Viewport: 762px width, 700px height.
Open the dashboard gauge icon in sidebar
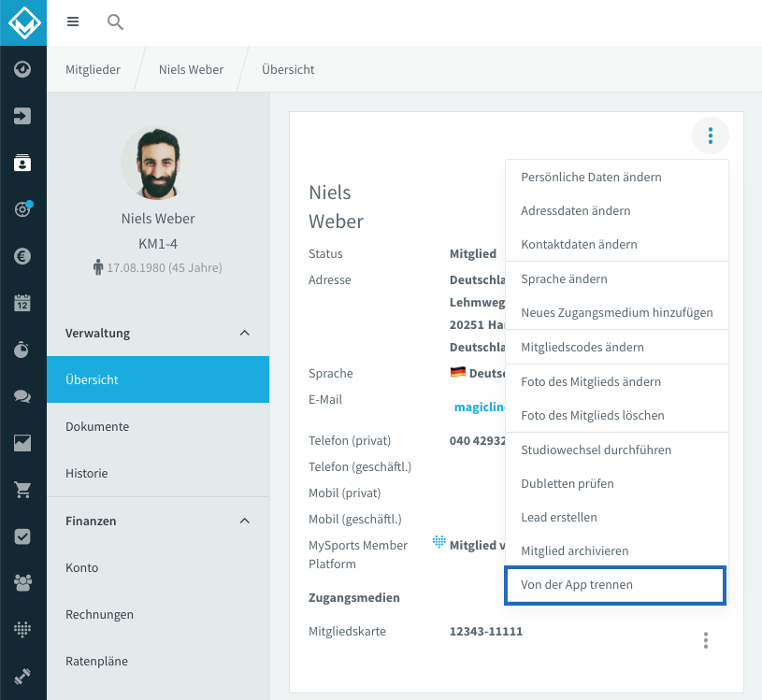22,69
